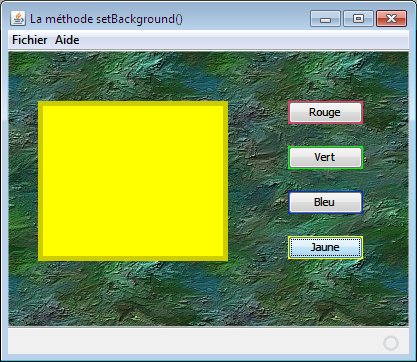417x362 pixels.
Task: Click the red border around the Rouge button
Action: pyautogui.click(x=325, y=102)
